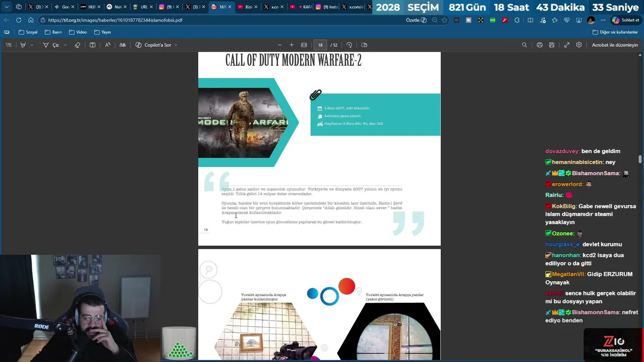Open Copilot'a Sor in PDF toolbar

coord(153,45)
